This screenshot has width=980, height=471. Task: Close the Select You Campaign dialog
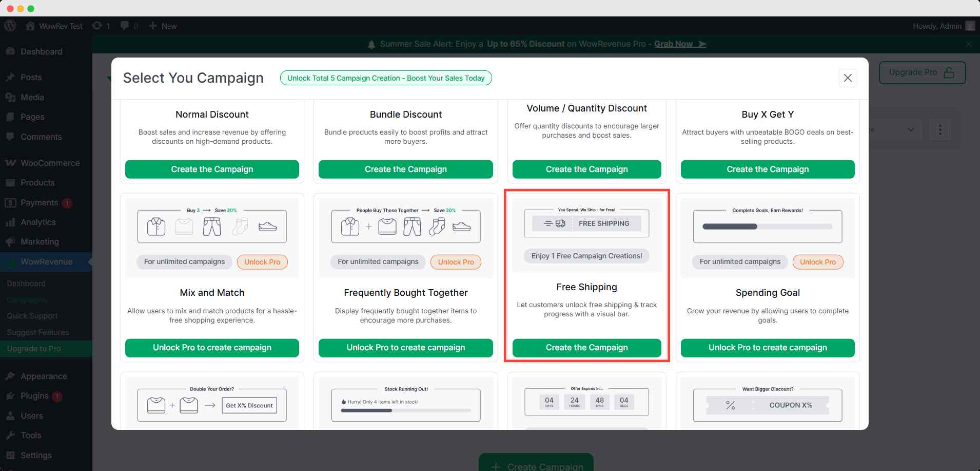[848, 78]
